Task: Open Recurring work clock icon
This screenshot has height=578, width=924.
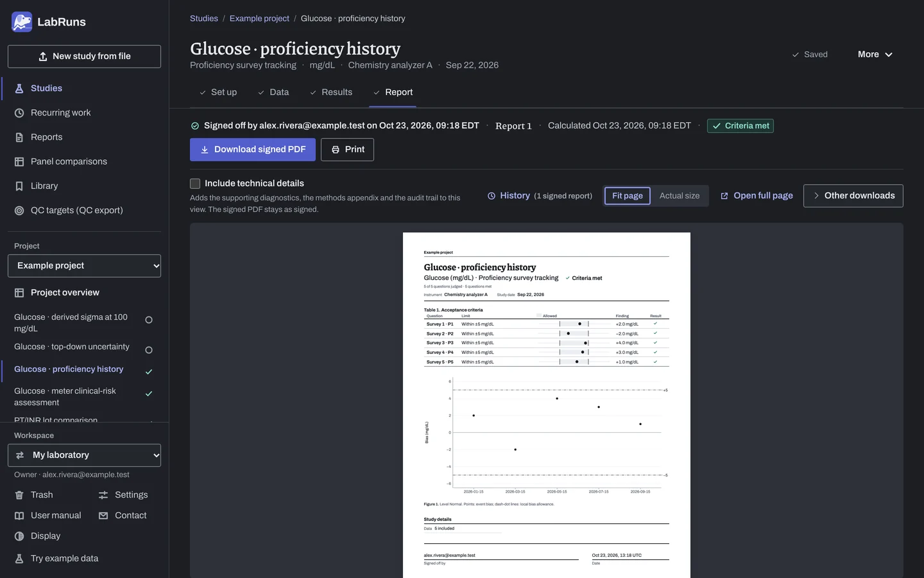Action: [x=19, y=113]
